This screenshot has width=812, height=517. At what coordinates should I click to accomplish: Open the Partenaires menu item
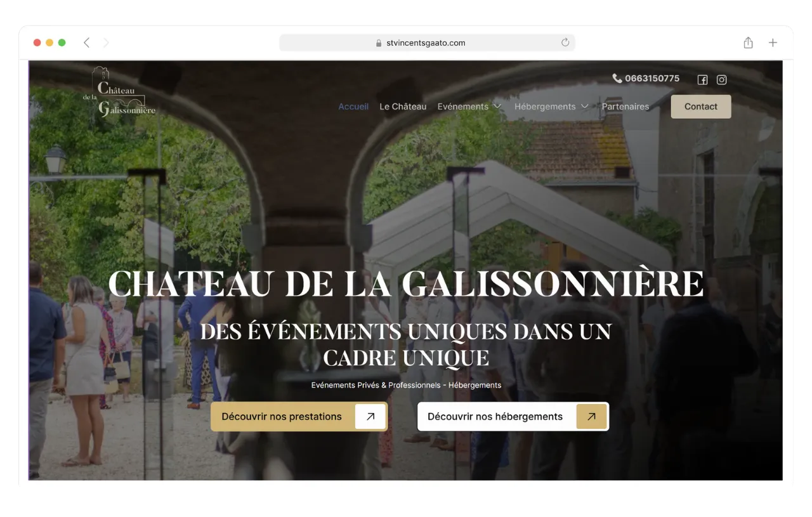click(x=625, y=107)
